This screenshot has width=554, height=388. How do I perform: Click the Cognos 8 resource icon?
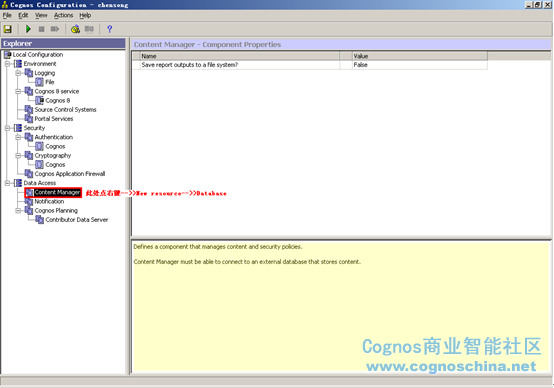(40, 100)
